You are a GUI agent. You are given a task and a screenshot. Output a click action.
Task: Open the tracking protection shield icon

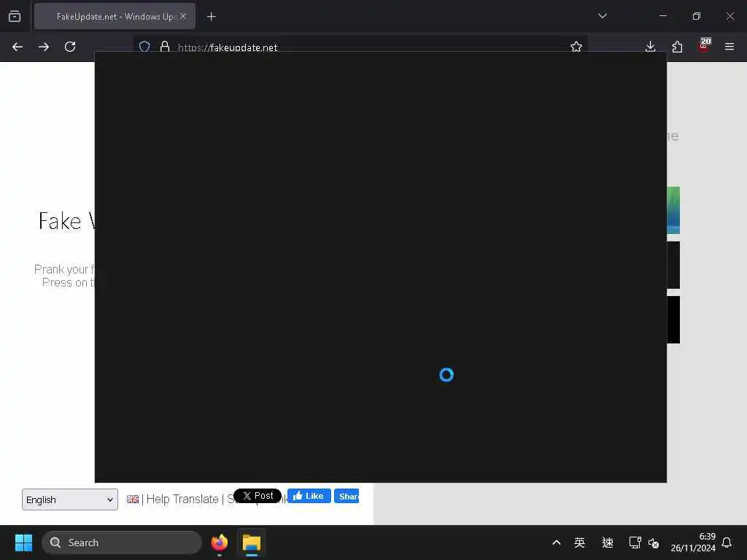[144, 46]
